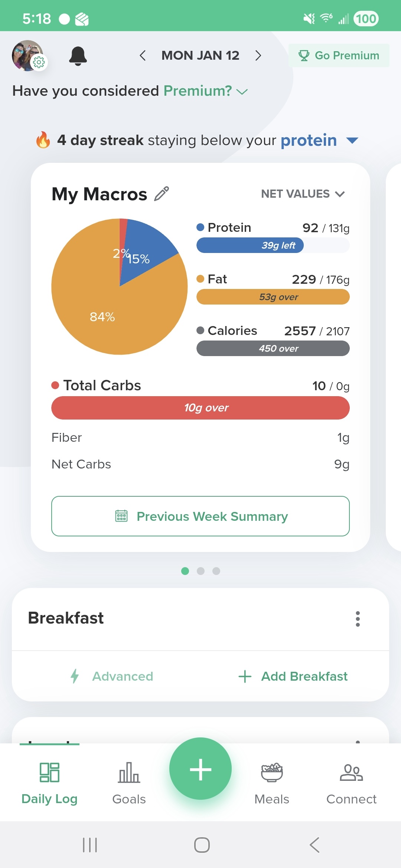Edit My Macros with pencil icon

(162, 194)
